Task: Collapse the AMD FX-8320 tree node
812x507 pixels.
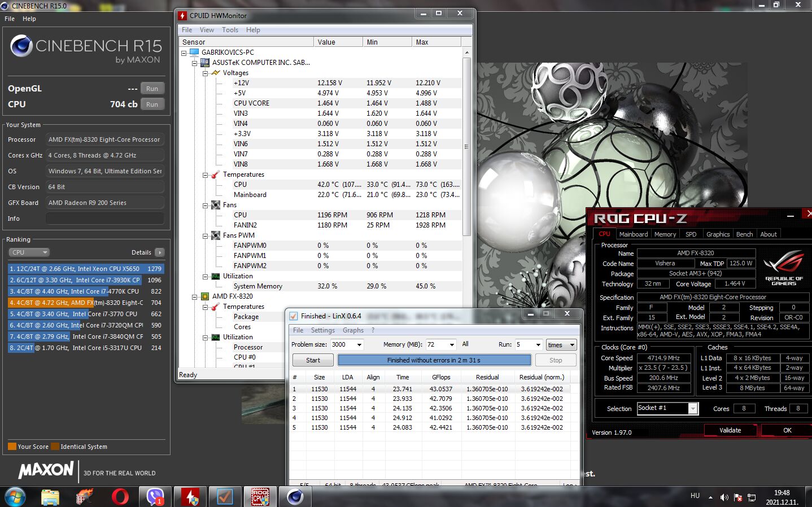Action: click(x=195, y=296)
